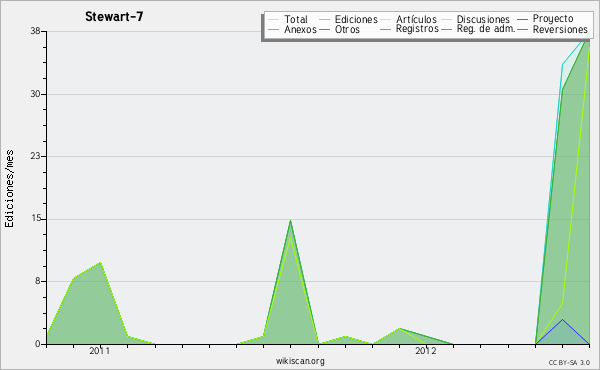Image resolution: width=600 pixels, height=370 pixels.
Task: Click the y-axis value 38
Action: click(36, 31)
